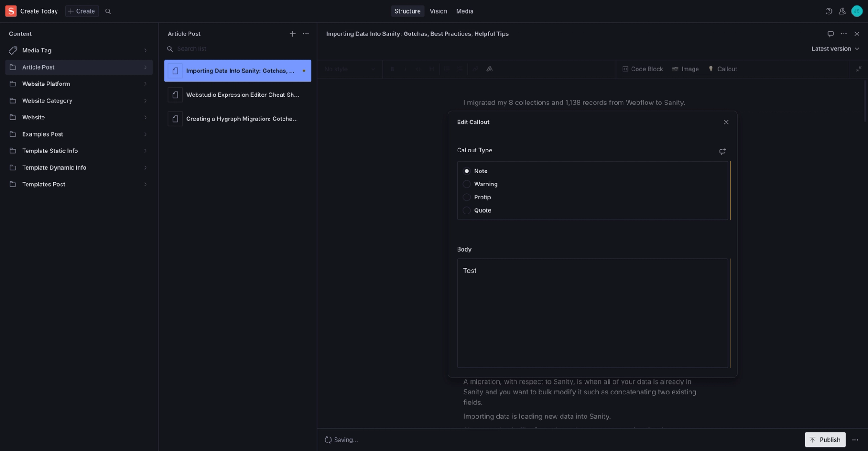This screenshot has width=868, height=451.
Task: Open Creating a Hygraph Migration article
Action: coord(238,119)
